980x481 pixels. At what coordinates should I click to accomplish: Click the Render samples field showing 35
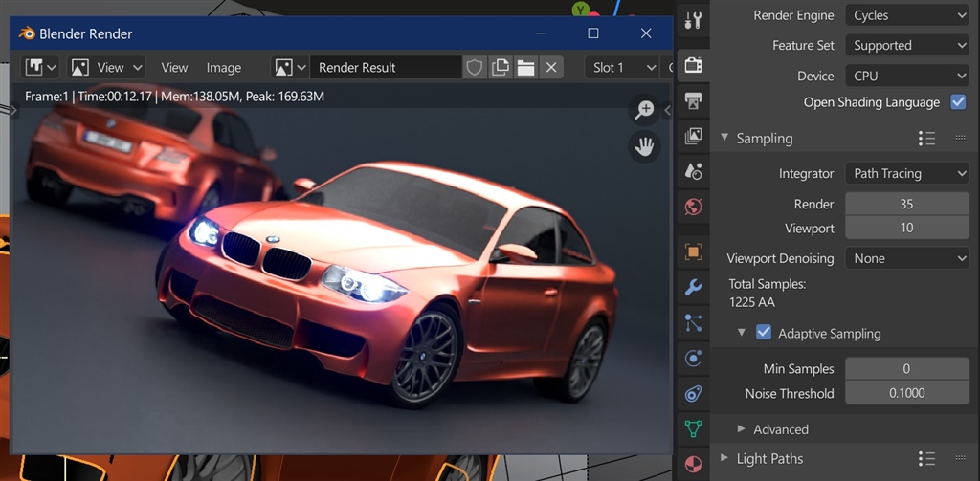coord(907,204)
